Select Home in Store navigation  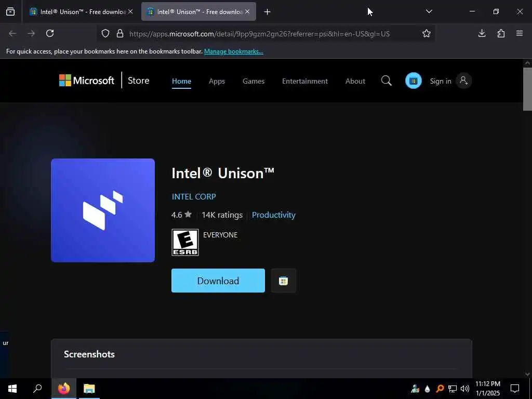tap(181, 81)
